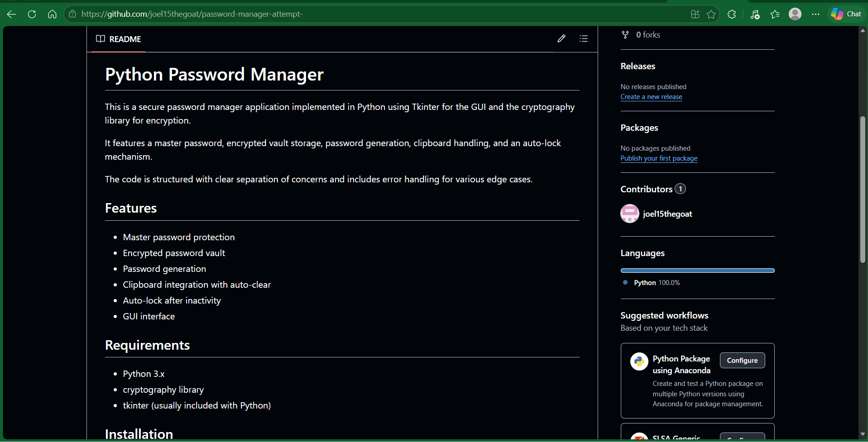The image size is (868, 442).
Task: Open the Packages heading link
Action: [639, 128]
